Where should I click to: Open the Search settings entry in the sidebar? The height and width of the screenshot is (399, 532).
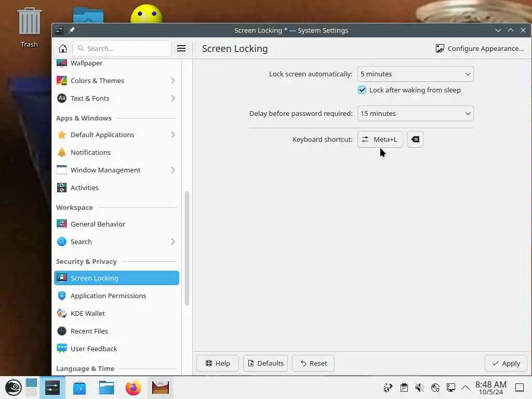pyautogui.click(x=116, y=242)
